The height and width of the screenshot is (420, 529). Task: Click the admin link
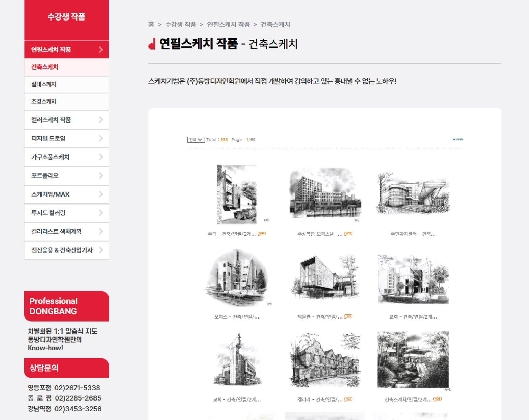click(x=458, y=139)
